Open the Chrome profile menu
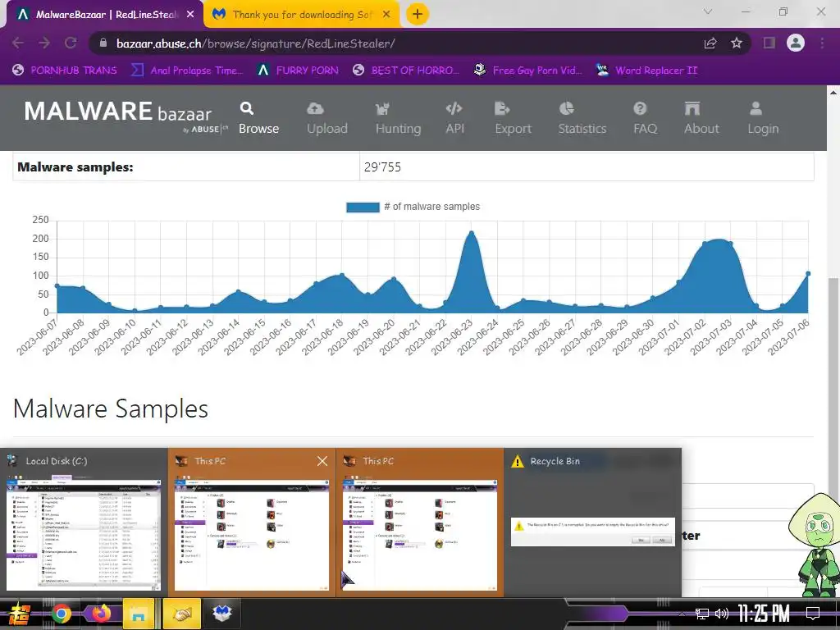This screenshot has height=630, width=840. [x=796, y=43]
